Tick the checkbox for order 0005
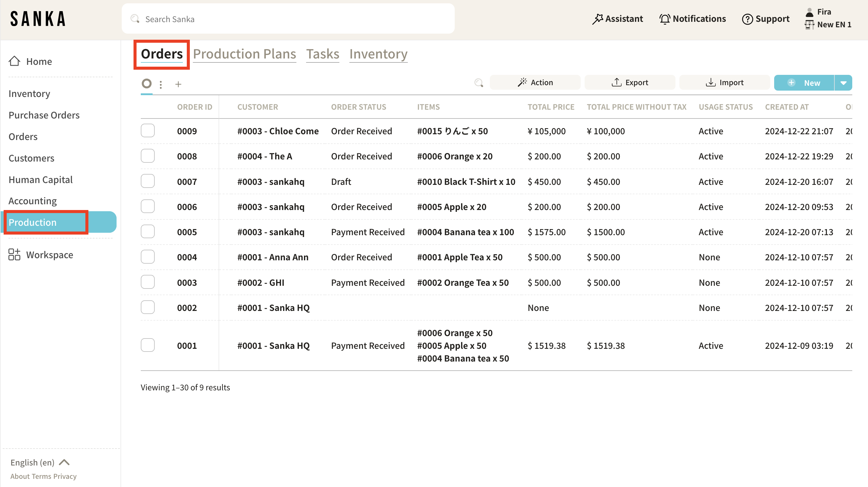Image resolution: width=868 pixels, height=487 pixels. (x=147, y=232)
